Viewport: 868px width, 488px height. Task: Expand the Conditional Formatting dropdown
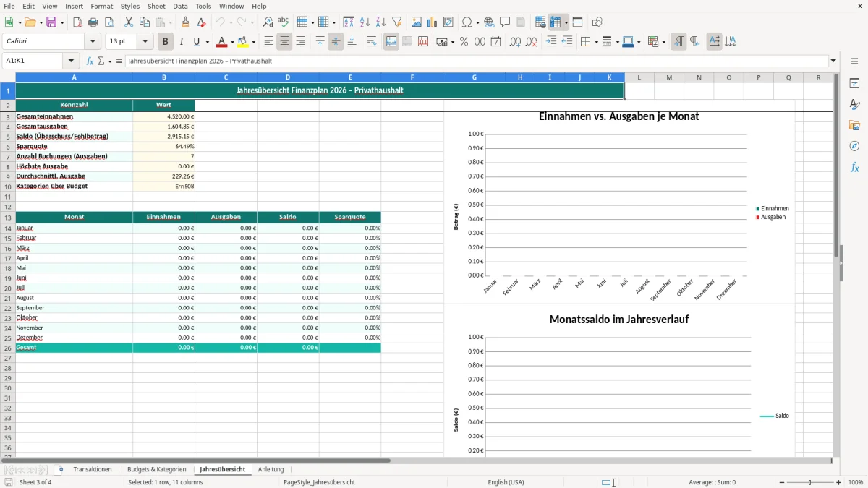tap(663, 42)
